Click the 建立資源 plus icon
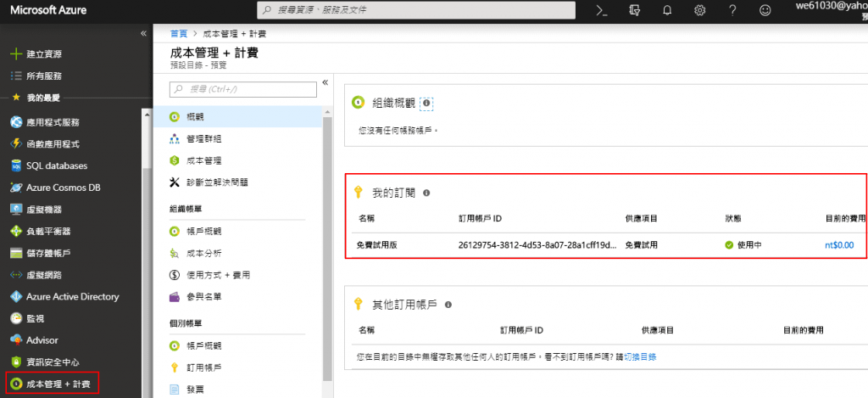Screen dimensions: 868x398 click(17, 54)
